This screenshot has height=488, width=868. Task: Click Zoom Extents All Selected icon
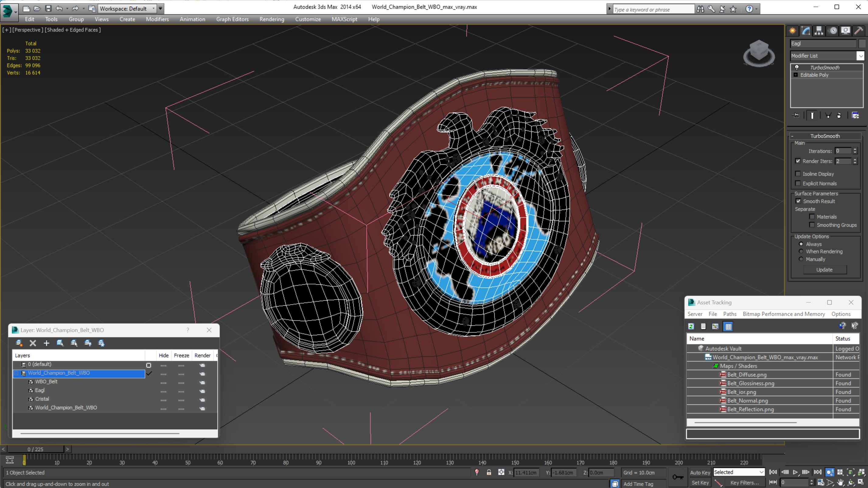[x=861, y=472]
